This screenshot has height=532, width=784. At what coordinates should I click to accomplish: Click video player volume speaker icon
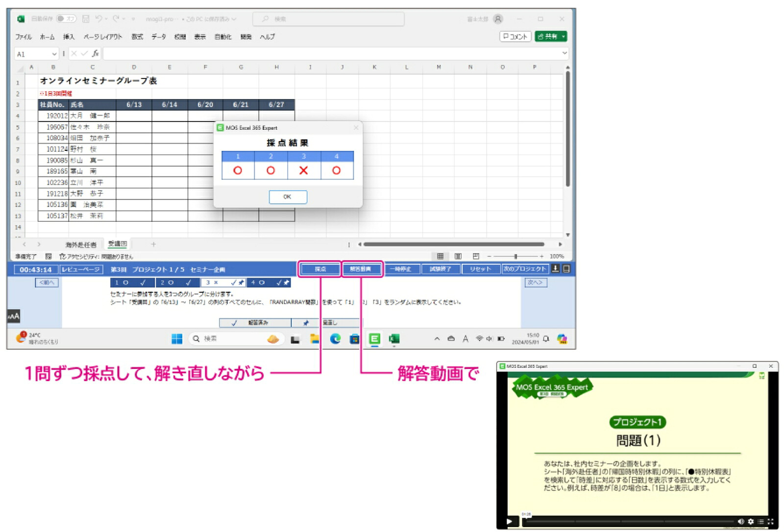741,521
